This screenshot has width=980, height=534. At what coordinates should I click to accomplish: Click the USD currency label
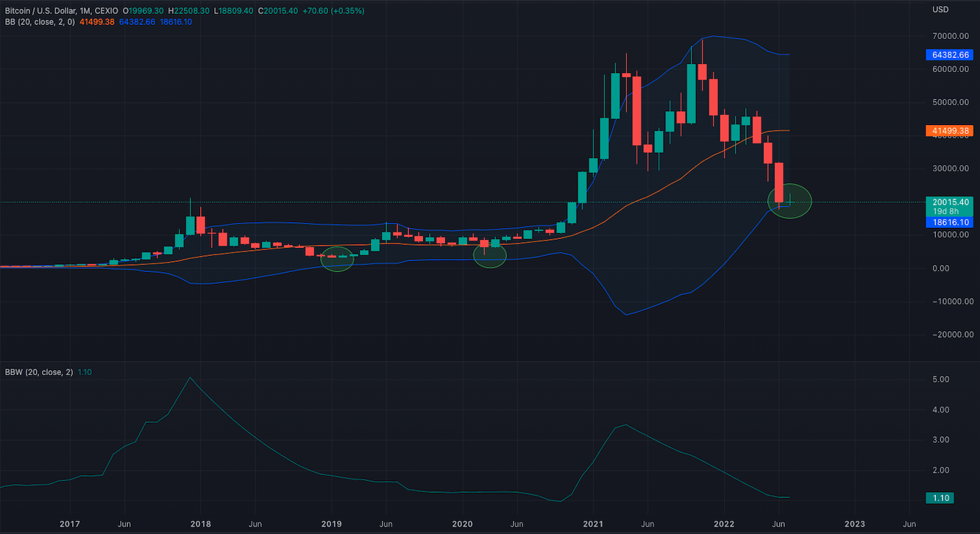[940, 10]
